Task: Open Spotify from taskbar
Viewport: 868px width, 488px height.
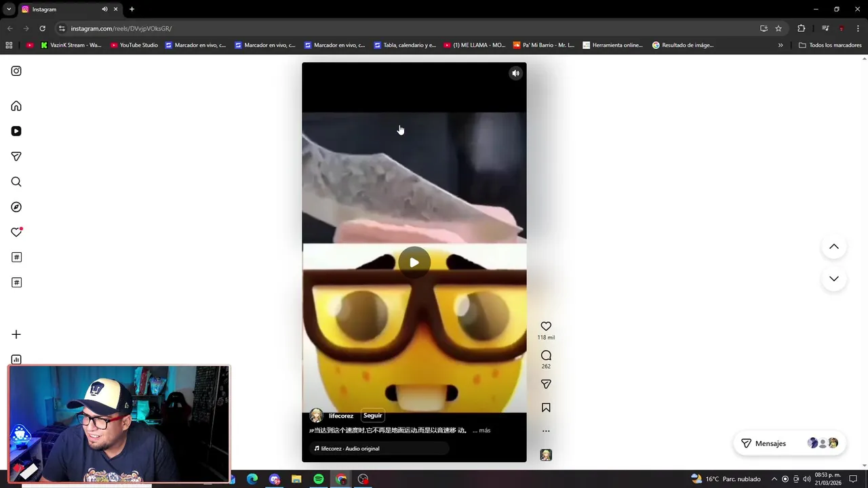Action: [x=319, y=479]
